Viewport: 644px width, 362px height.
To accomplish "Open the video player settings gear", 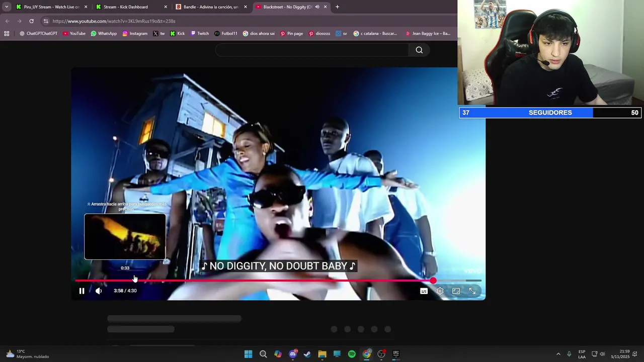I will click(440, 291).
